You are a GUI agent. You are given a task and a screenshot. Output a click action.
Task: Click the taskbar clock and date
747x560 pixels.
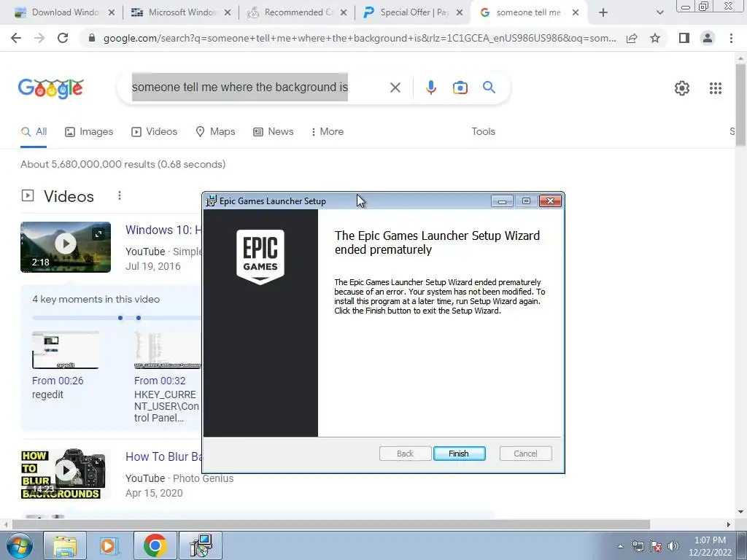pos(710,546)
